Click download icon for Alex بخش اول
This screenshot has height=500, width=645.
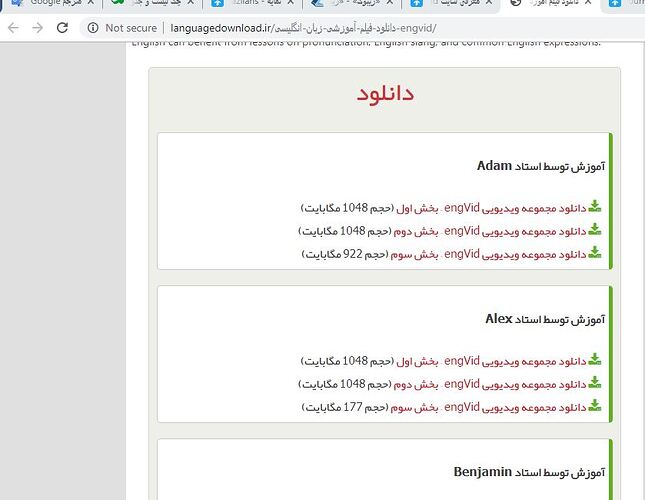pyautogui.click(x=595, y=359)
